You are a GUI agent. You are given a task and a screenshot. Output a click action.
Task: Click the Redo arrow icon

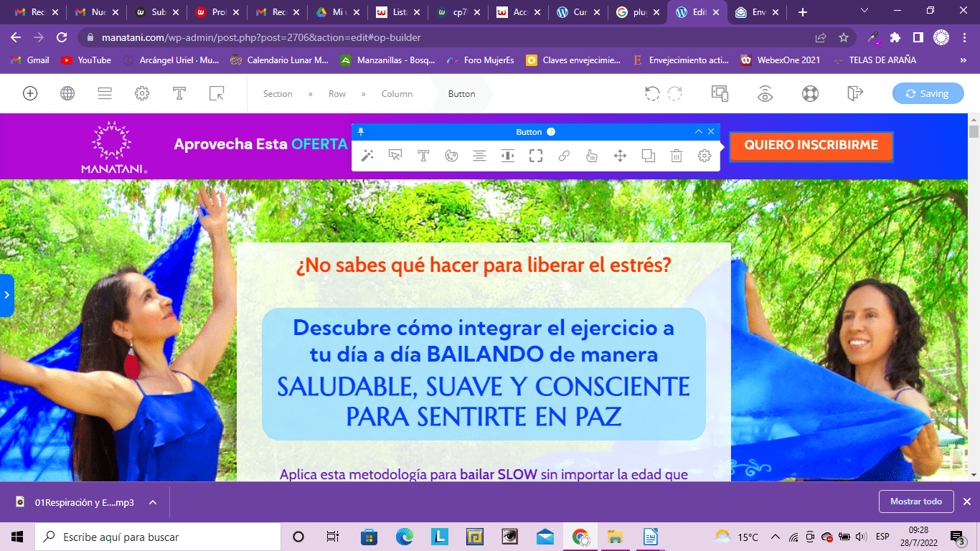tap(675, 93)
